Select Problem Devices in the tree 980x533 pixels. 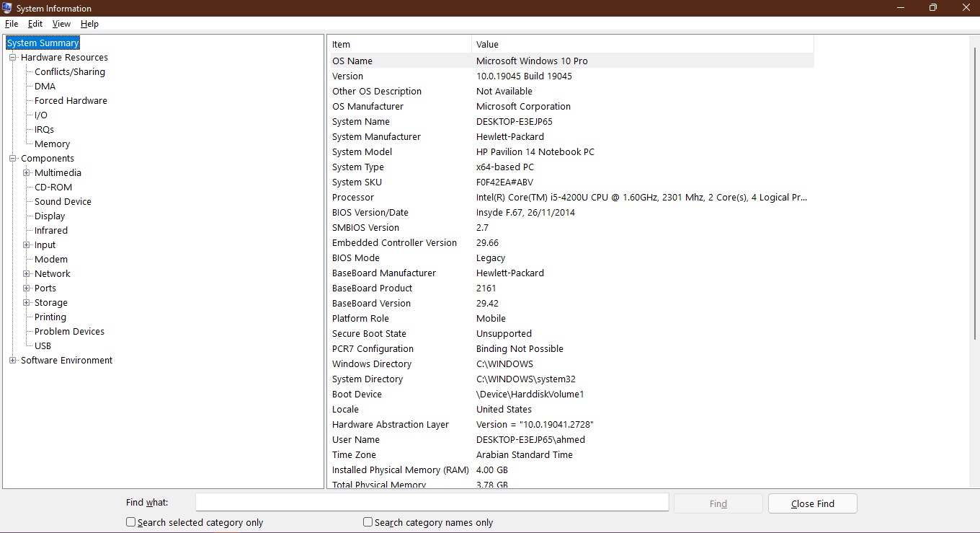(69, 332)
